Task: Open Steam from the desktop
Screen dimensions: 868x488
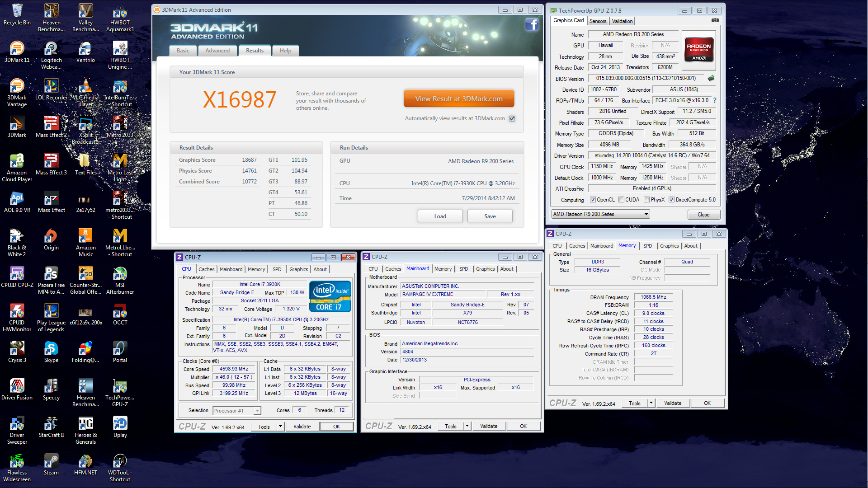Action: [51, 465]
